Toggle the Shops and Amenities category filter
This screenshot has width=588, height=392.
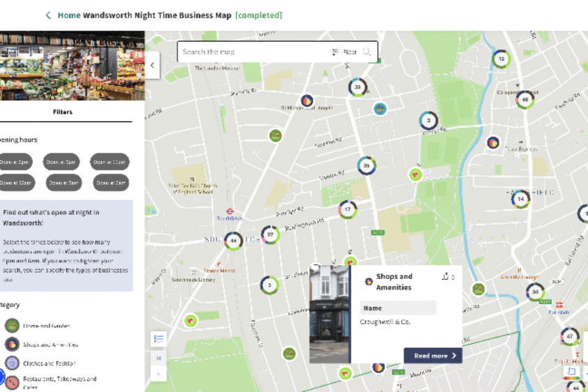[12, 344]
